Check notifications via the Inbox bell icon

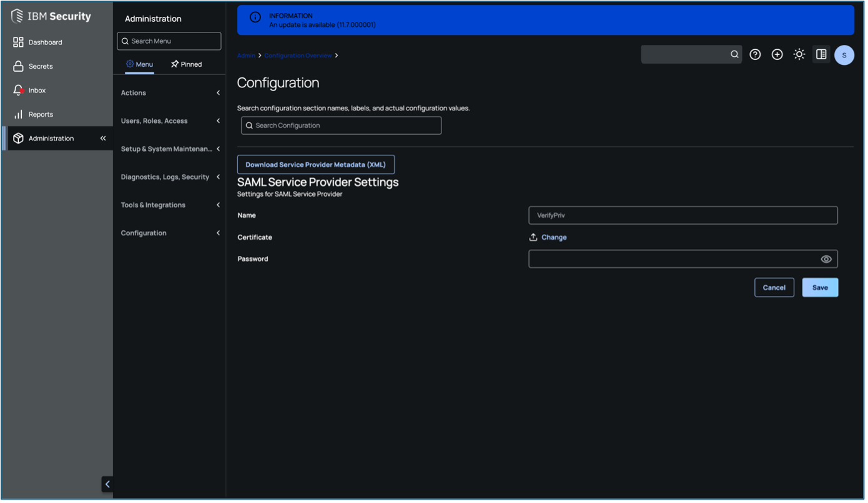coord(19,90)
